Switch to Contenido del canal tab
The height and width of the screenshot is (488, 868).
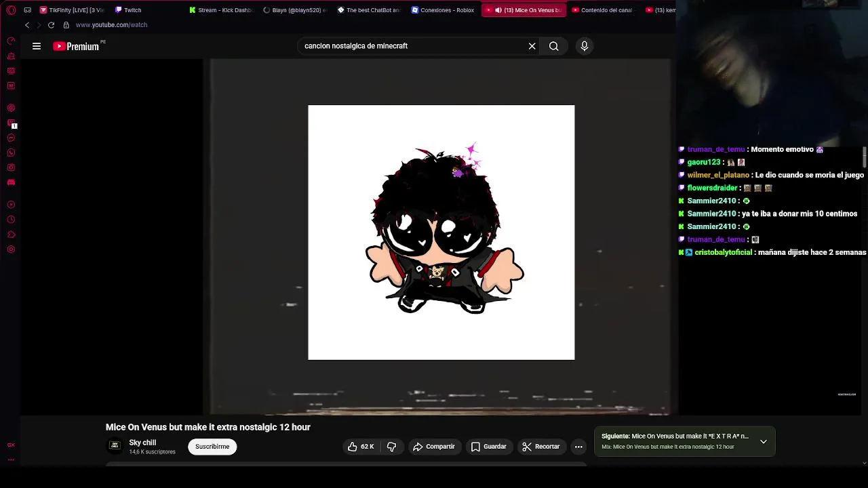(602, 10)
